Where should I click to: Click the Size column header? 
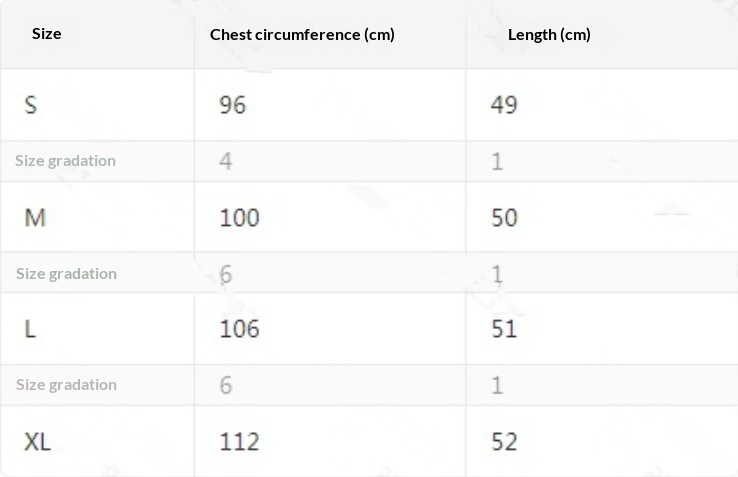(46, 34)
